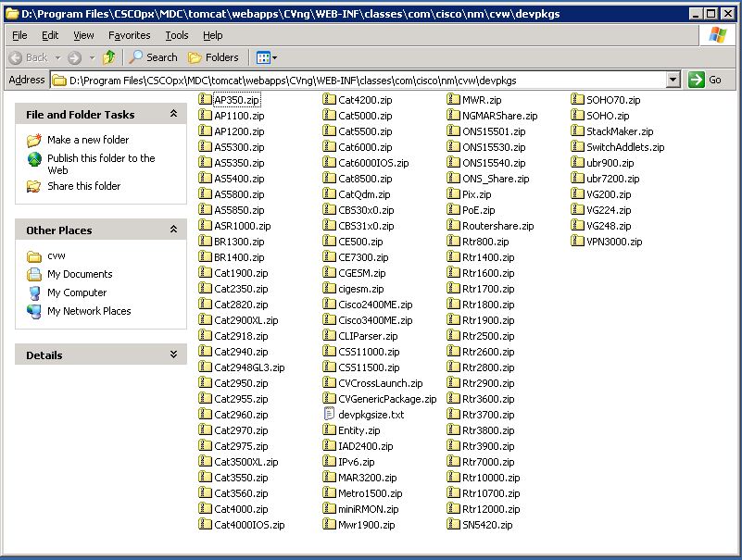Image resolution: width=742 pixels, height=560 pixels.
Task: Select the Routershare.zip file icon
Action: (x=453, y=225)
